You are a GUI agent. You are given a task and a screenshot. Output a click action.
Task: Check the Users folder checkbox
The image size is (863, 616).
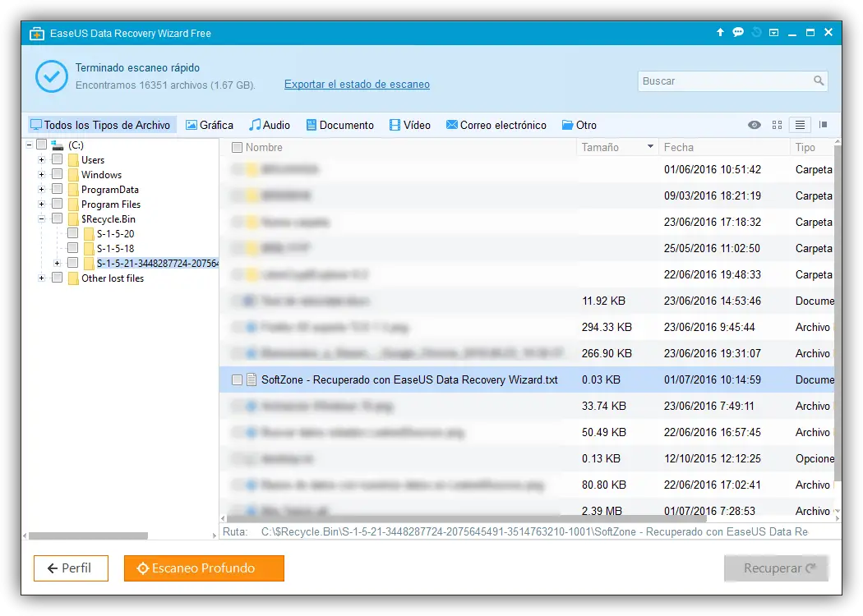point(57,159)
